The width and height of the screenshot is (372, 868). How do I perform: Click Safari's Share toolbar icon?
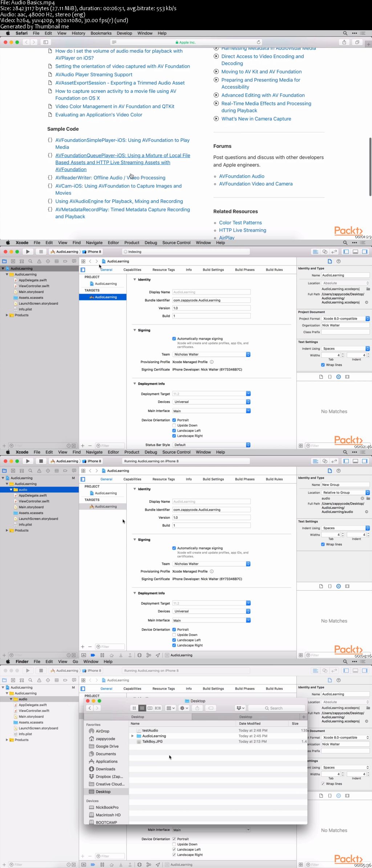point(344,42)
